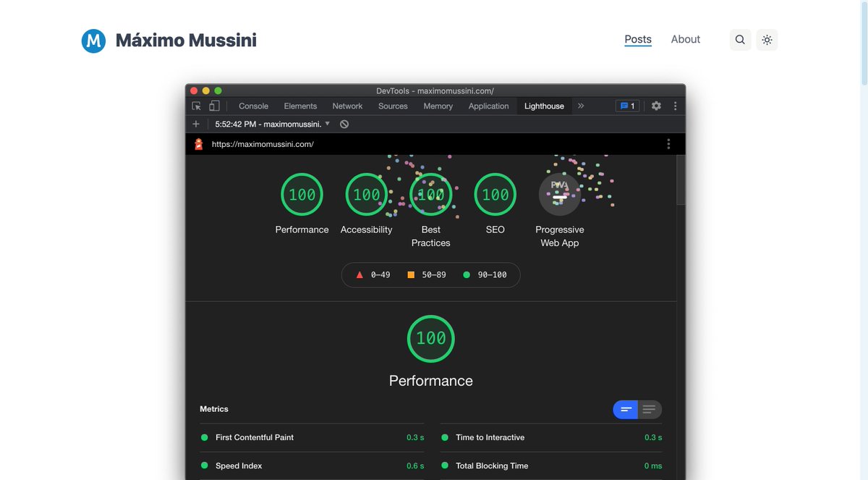Toggle the device toolbar icon

(x=214, y=106)
